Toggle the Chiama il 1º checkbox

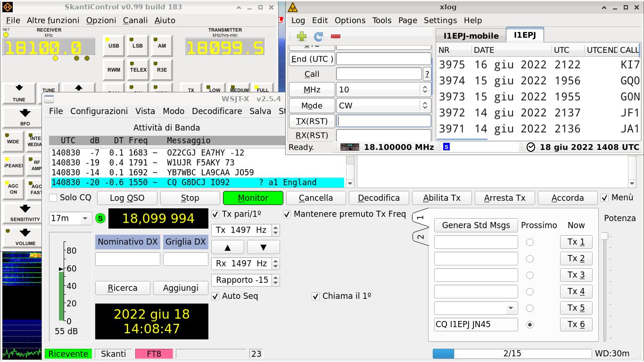tap(316, 296)
